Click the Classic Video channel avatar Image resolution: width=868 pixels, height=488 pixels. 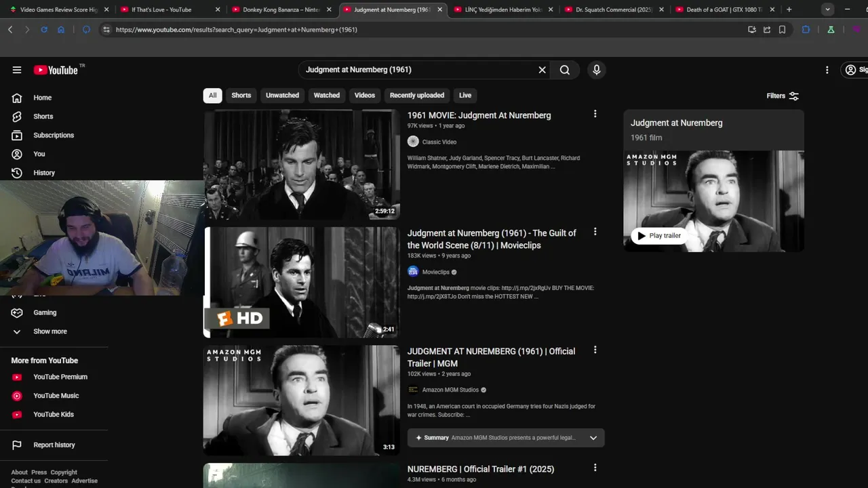coord(413,142)
